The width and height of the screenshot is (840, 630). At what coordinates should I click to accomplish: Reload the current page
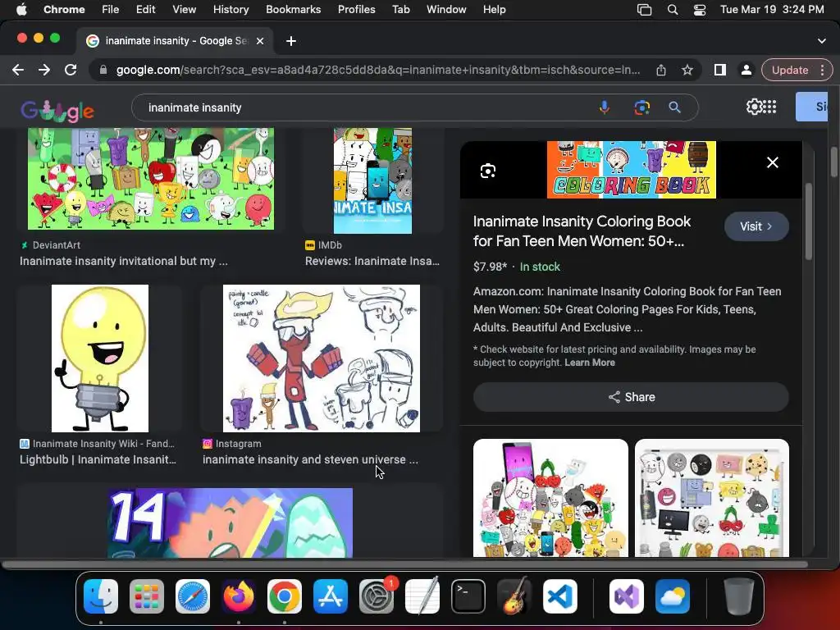click(71, 70)
